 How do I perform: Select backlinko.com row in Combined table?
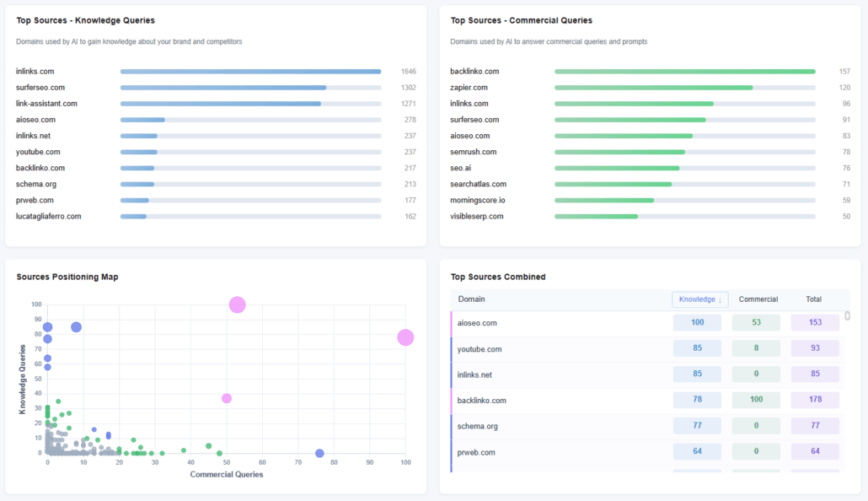click(x=647, y=400)
